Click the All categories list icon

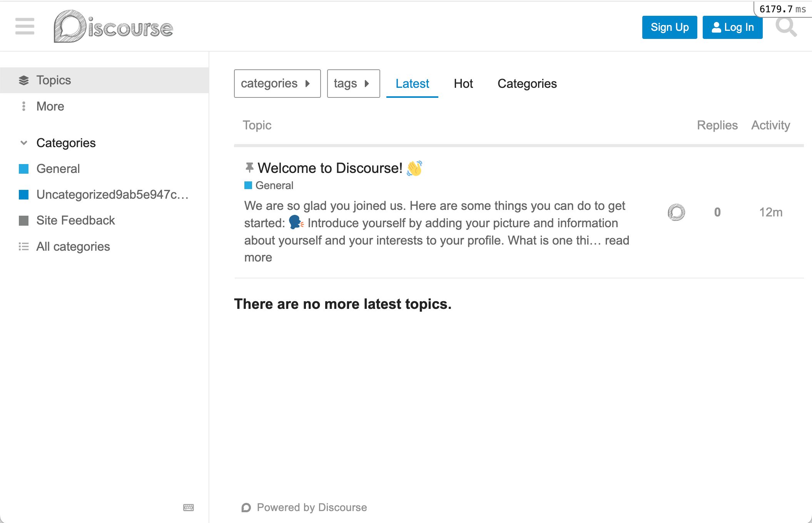click(24, 246)
